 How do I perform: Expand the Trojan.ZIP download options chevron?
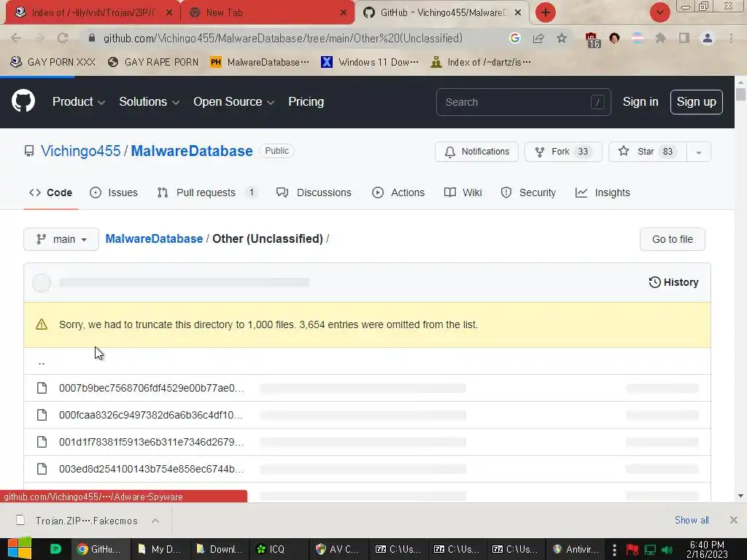(x=155, y=521)
